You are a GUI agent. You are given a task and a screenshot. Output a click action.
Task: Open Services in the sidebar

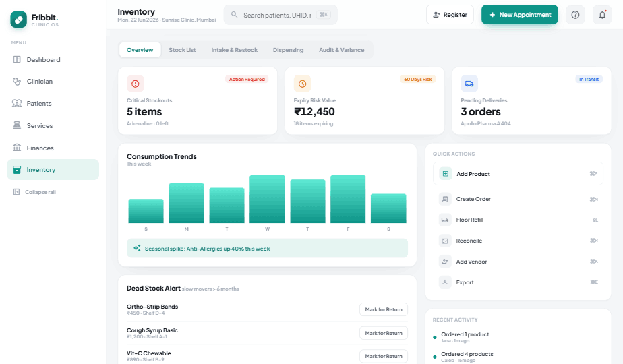tap(53, 125)
